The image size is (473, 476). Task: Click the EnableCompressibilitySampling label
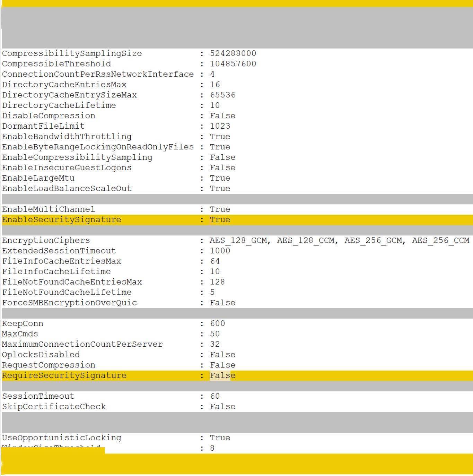(x=77, y=157)
